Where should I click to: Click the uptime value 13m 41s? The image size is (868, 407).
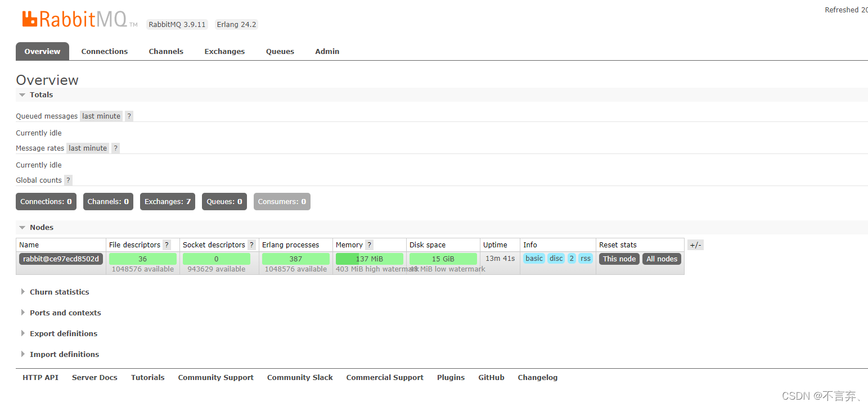click(500, 259)
